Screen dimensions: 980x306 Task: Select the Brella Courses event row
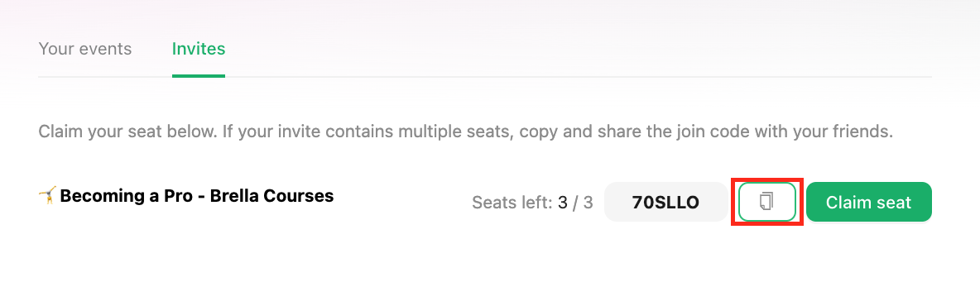tap(485, 202)
